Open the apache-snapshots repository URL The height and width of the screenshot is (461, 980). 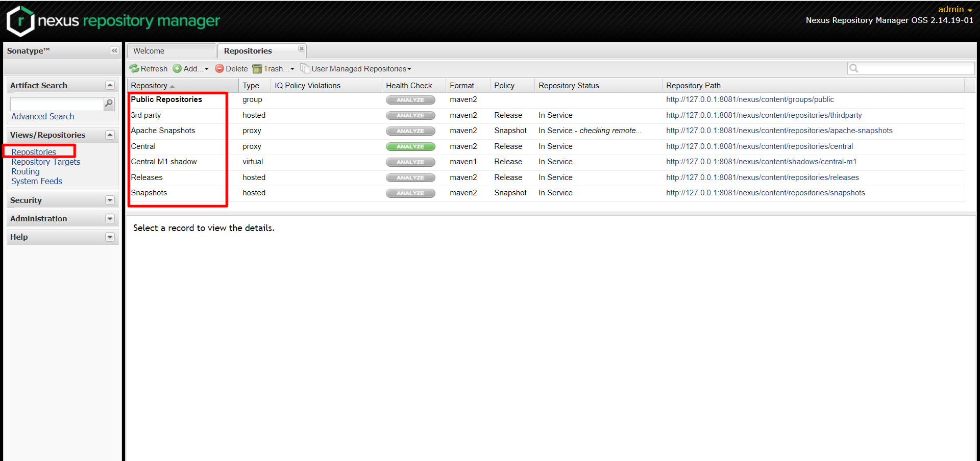779,131
